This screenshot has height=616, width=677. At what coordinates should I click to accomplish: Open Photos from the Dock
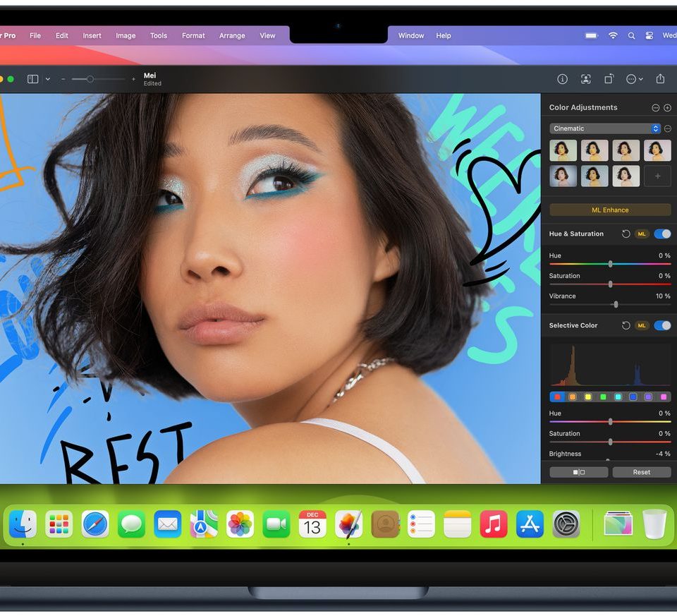click(240, 524)
